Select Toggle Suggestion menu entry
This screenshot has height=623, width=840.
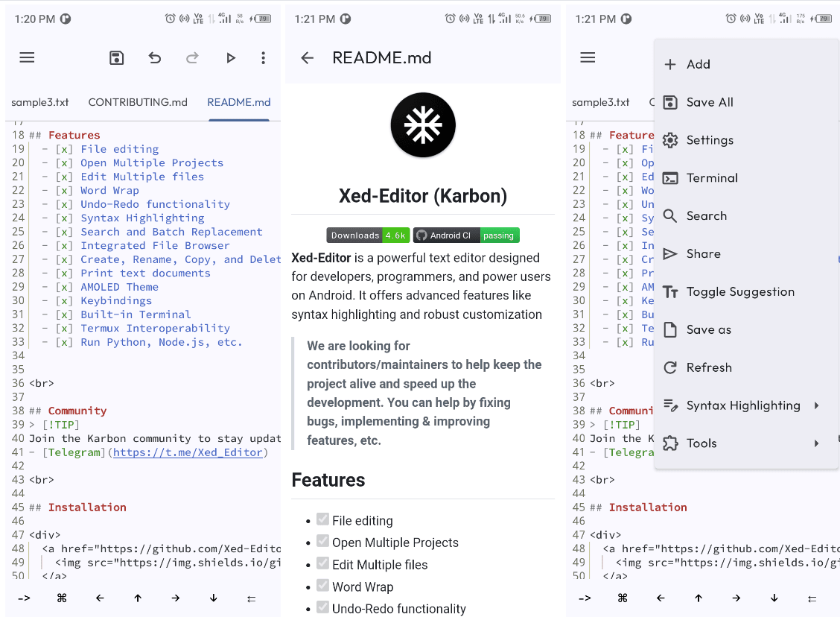tap(745, 291)
